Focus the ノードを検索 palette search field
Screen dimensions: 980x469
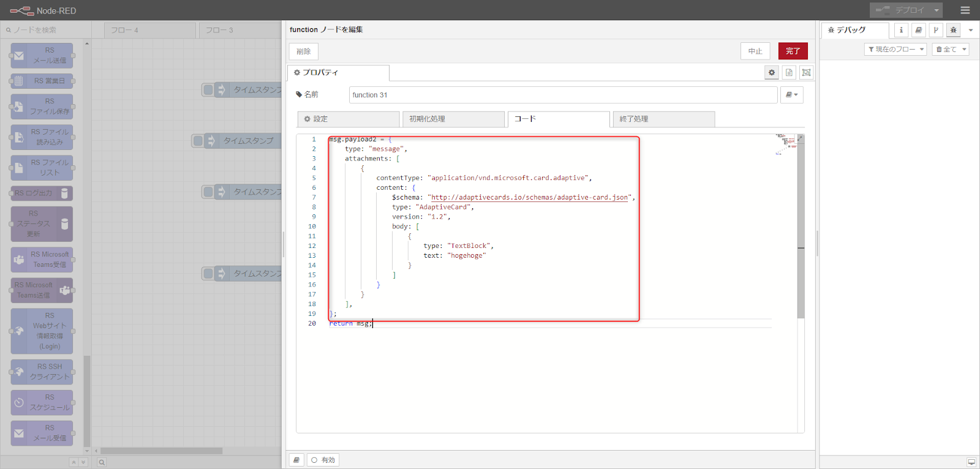point(46,30)
